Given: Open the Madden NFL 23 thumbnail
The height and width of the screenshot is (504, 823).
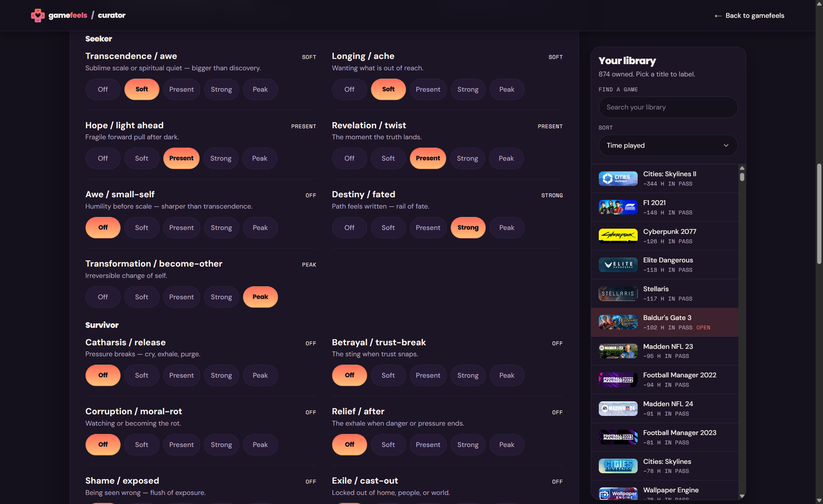Looking at the screenshot, I should pos(618,351).
